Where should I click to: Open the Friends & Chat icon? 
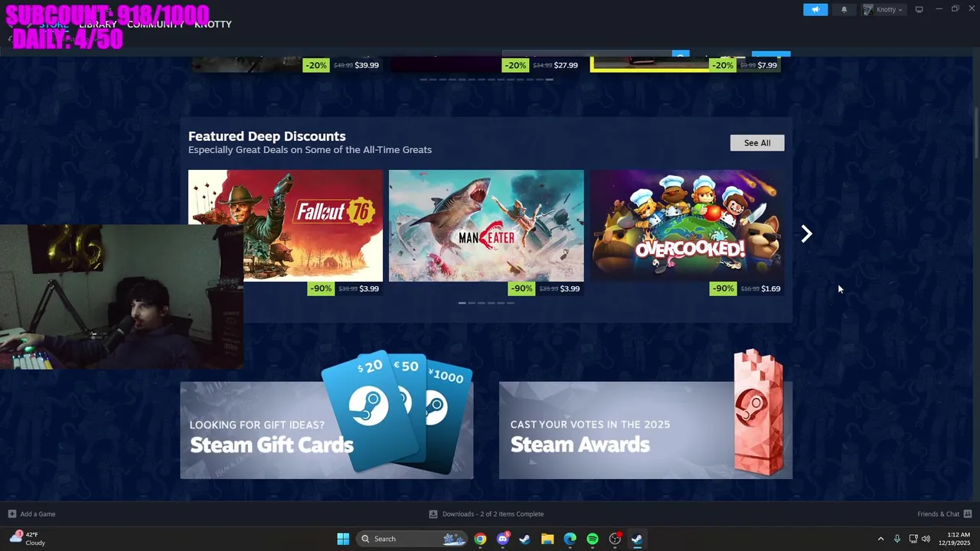[x=968, y=514]
